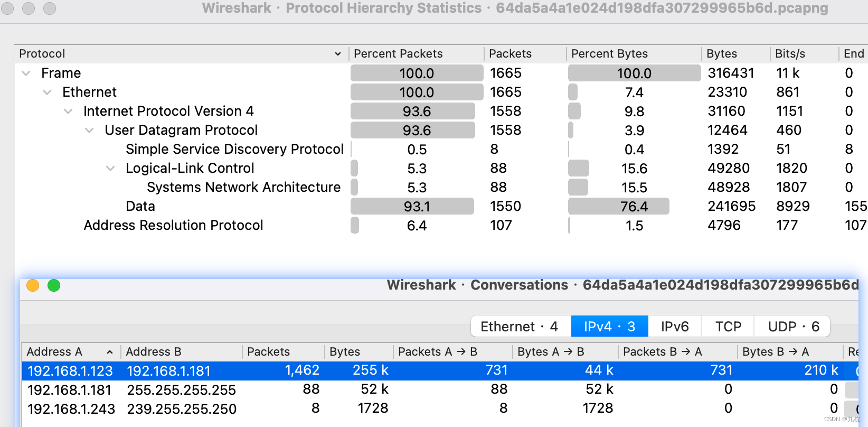This screenshot has height=427, width=868.
Task: Click the 210 k Bytes B→A cell
Action: pos(821,370)
